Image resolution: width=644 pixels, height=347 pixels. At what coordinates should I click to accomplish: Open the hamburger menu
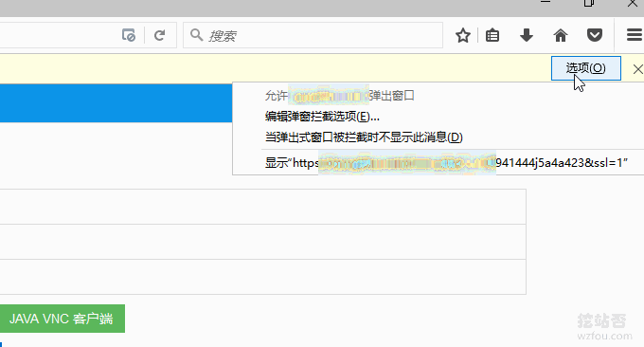click(x=635, y=35)
